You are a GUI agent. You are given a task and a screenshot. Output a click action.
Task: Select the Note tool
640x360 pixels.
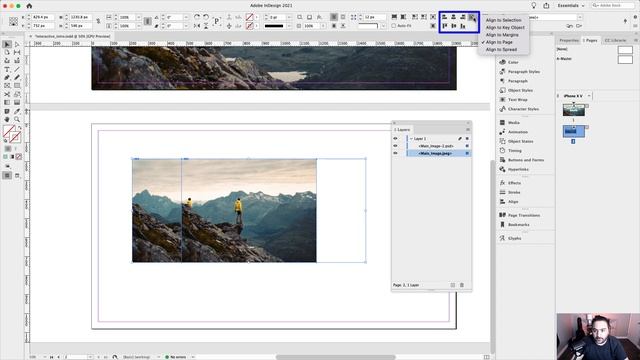[7, 111]
